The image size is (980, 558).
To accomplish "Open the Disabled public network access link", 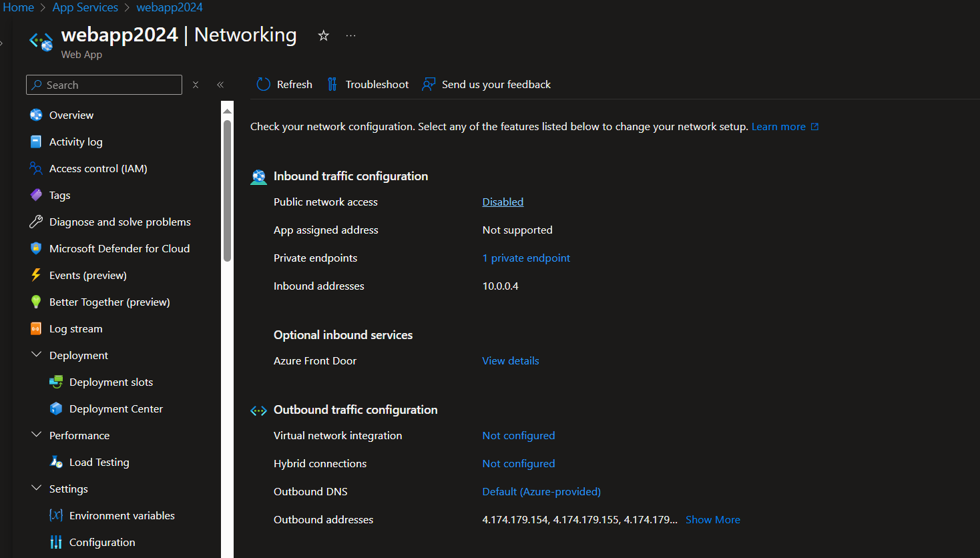I will [x=503, y=202].
